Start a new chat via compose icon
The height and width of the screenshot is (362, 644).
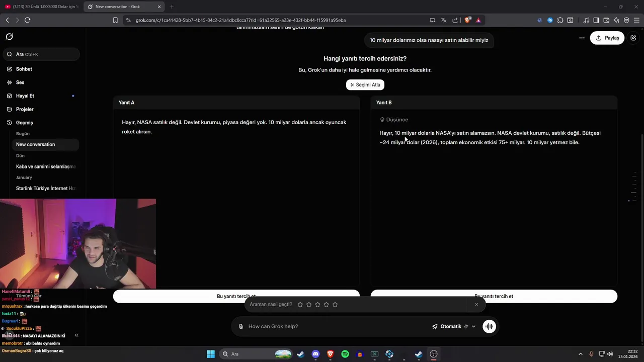[x=633, y=38]
